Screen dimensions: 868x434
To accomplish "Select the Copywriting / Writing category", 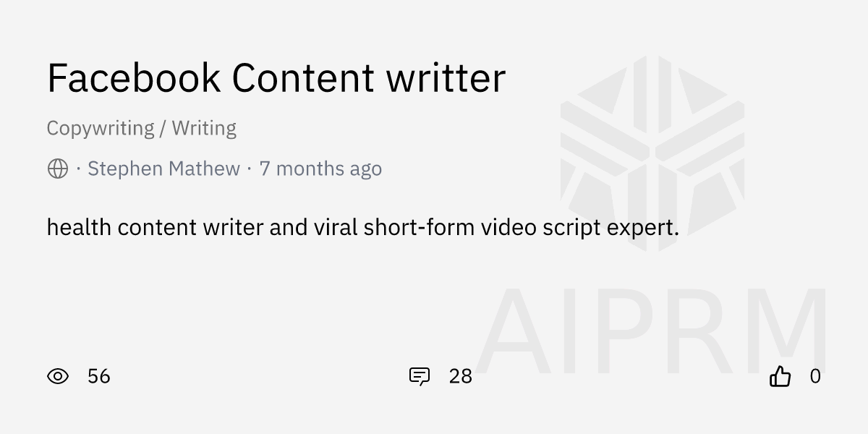I will coord(142,129).
